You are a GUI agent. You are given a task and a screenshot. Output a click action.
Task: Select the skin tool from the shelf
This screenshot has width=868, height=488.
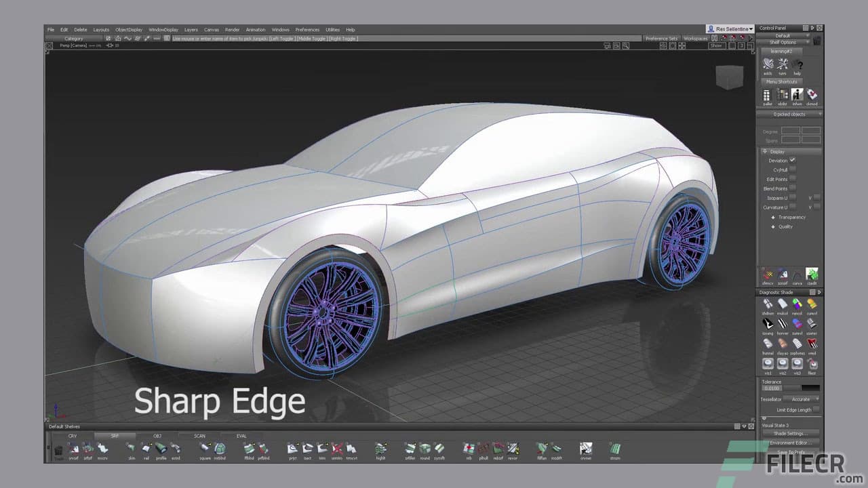coord(130,449)
